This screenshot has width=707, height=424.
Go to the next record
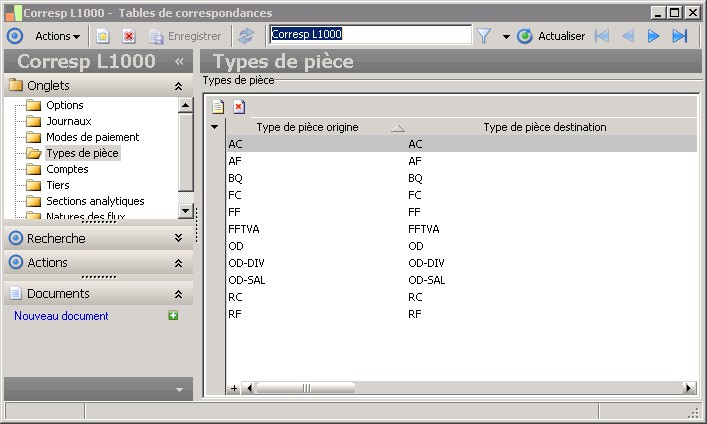click(x=653, y=36)
